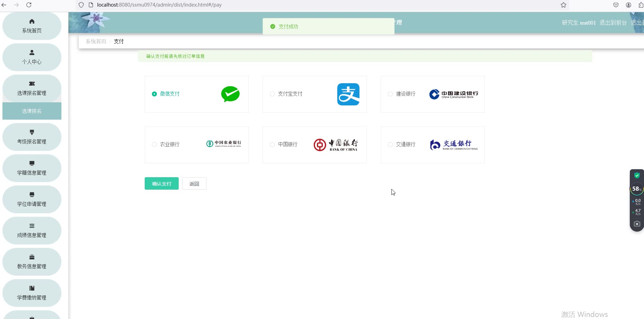Click the 农业银行 label text
Image resolution: width=644 pixels, height=319 pixels.
[x=170, y=144]
